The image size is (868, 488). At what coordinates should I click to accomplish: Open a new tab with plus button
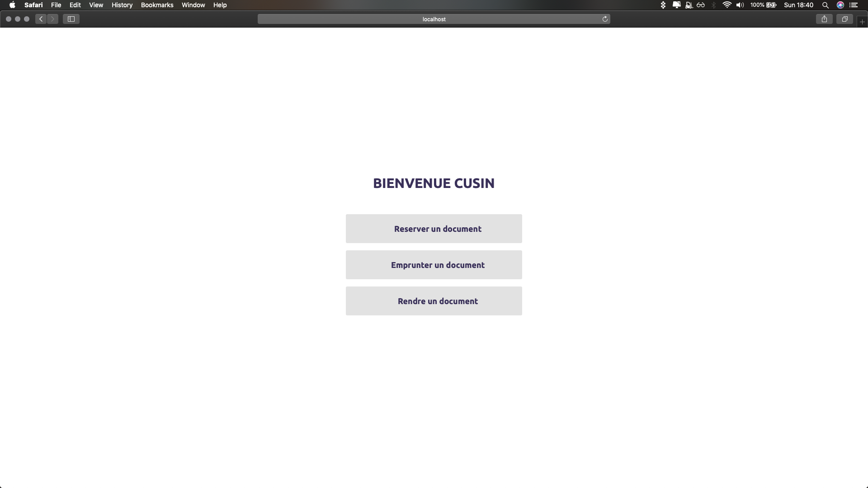862,22
